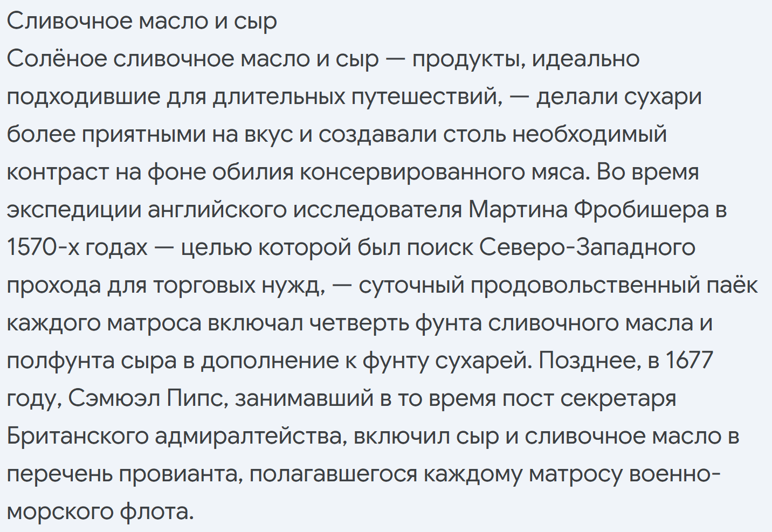Click the name 'Мартина'
The image size is (772, 532).
518,210
